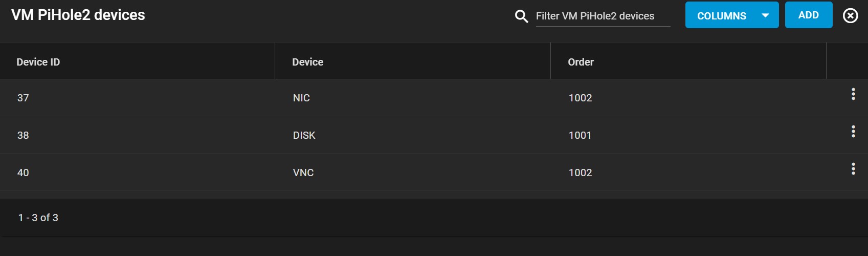Click the DISK device cell
Screen dimensions: 868x256
click(x=304, y=135)
